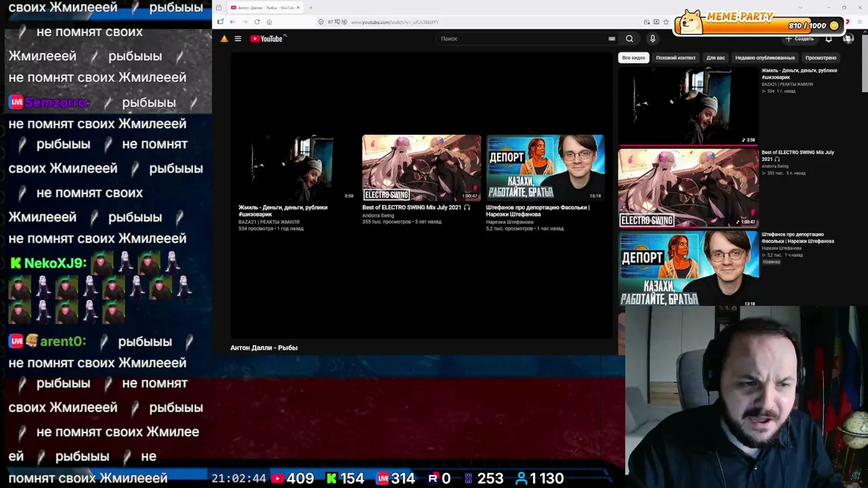Viewport: 868px width, 488px height.
Task: Select the 'Недавно опубликованные' filter chip
Action: coord(765,58)
